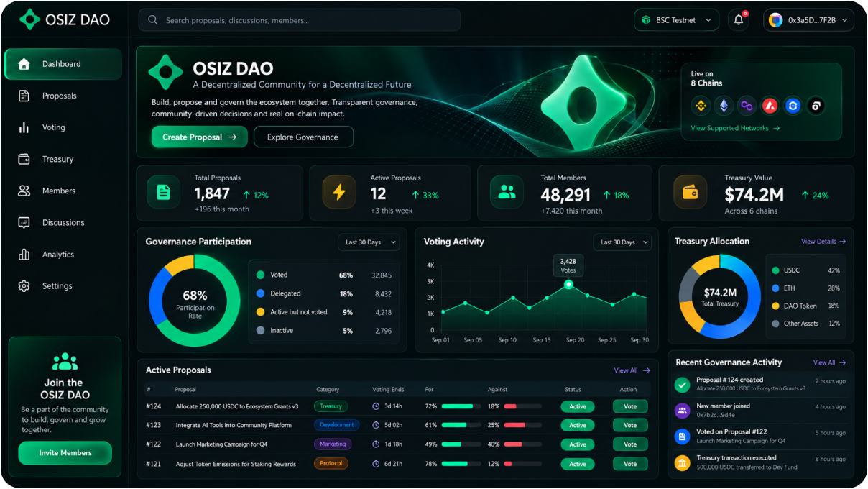Open the BSC Testnet network dropdown
The width and height of the screenshot is (868, 489).
pyautogui.click(x=677, y=20)
